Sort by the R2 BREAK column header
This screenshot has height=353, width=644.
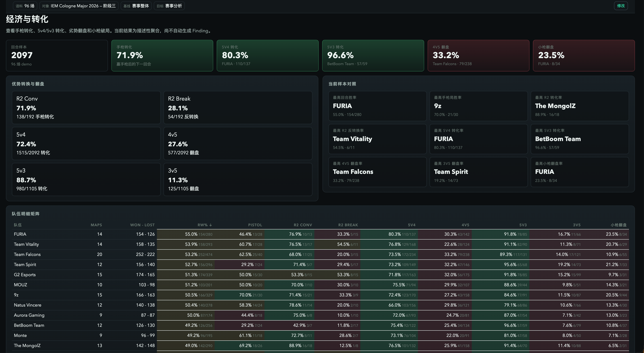pyautogui.click(x=348, y=225)
